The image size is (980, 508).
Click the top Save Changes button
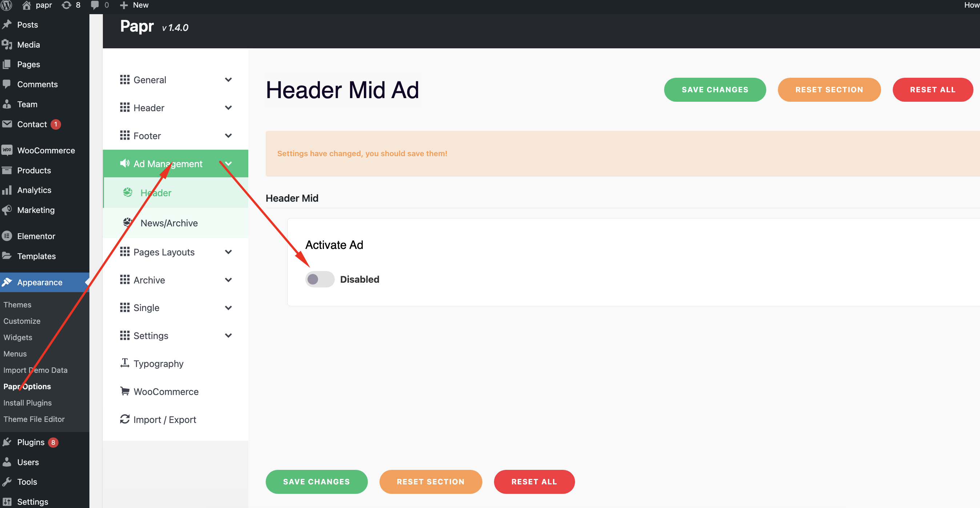point(715,90)
